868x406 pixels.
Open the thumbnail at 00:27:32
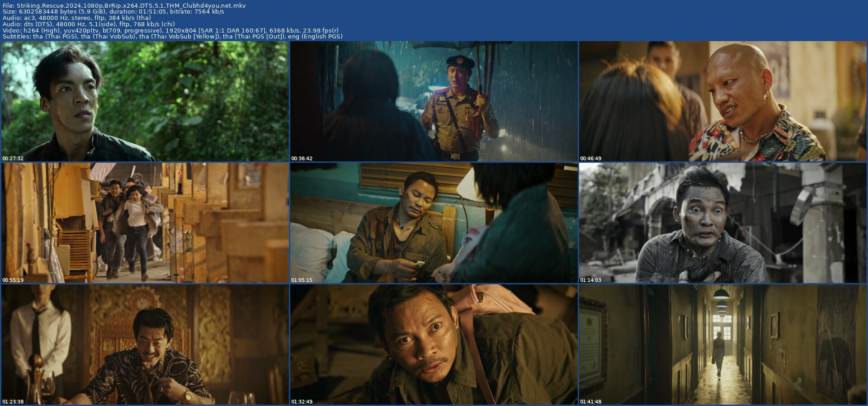pos(145,101)
